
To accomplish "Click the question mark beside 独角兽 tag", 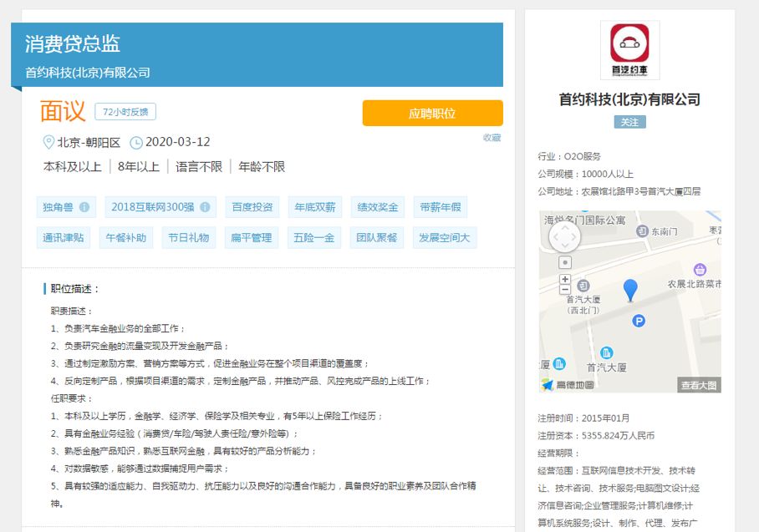I will (x=85, y=206).
